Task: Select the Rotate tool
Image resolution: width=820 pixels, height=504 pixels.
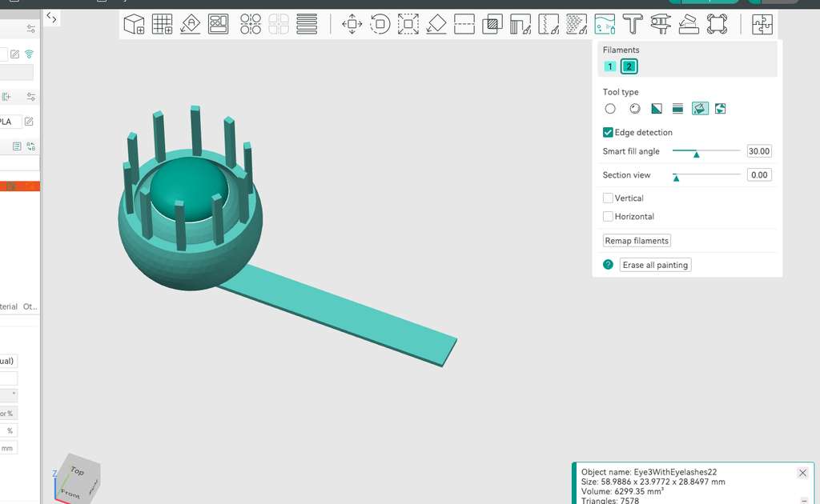Action: pyautogui.click(x=380, y=24)
